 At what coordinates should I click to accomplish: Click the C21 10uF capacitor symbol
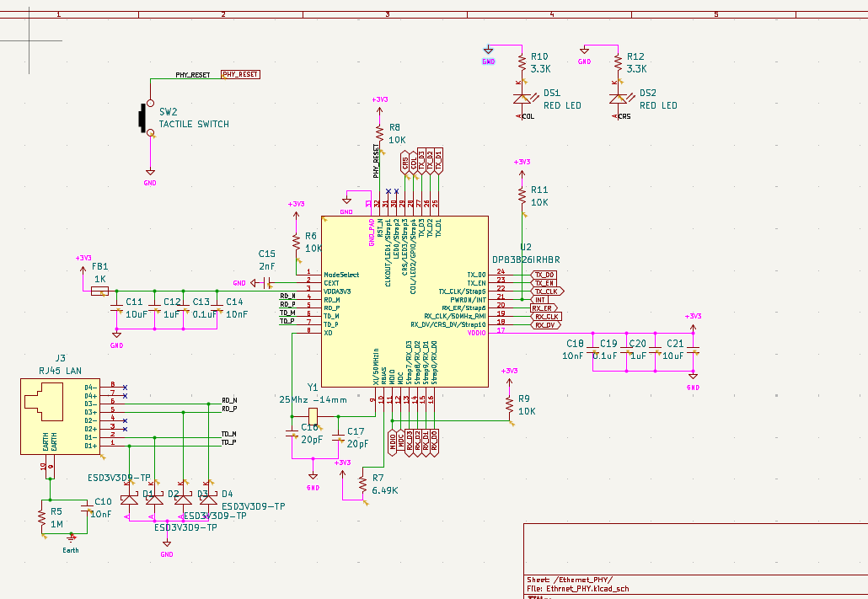click(693, 350)
